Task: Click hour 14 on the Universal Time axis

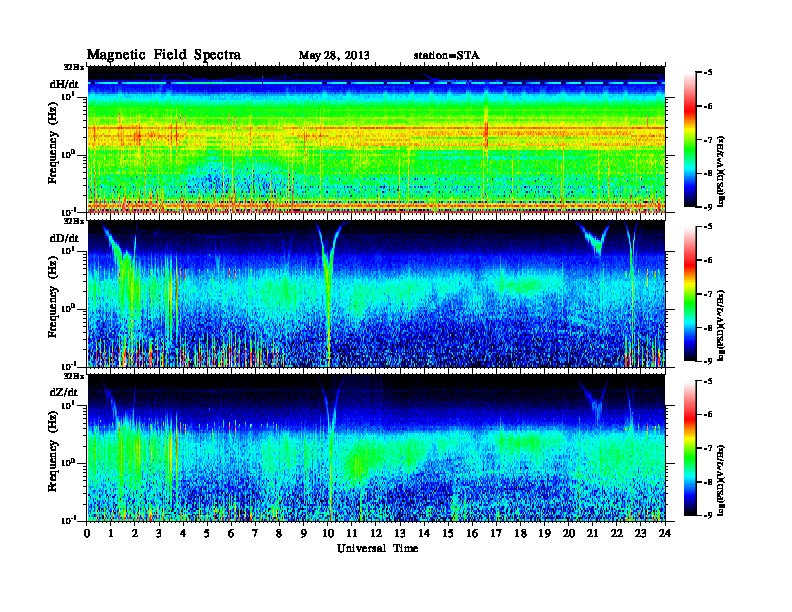Action: click(424, 534)
